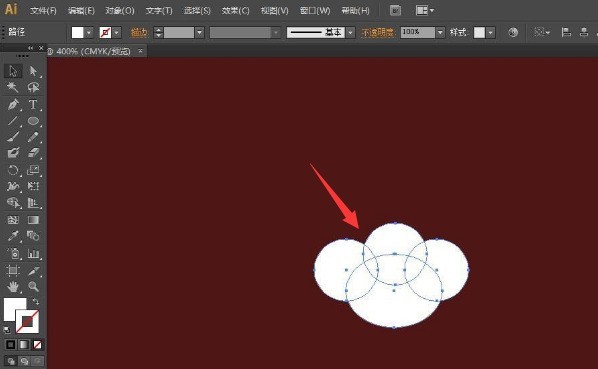Select the 400% (CMYK/预览) document tab
598x369 pixels.
pyautogui.click(x=93, y=51)
